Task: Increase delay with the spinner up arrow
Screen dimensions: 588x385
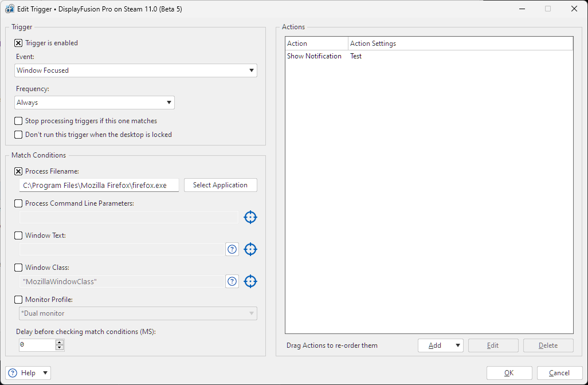Action: click(x=60, y=343)
